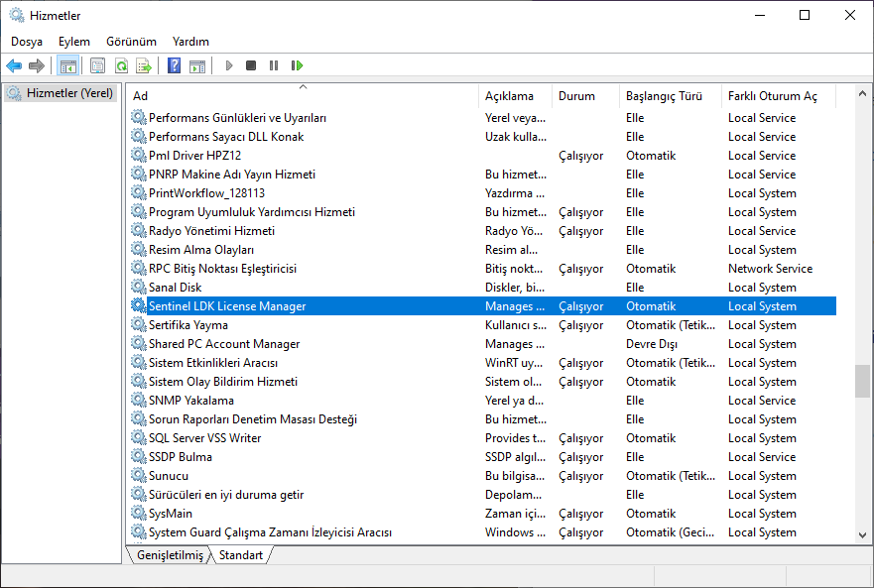Open Properties via the toolbar icon
Screen dimensions: 874x588
pyautogui.click(x=97, y=65)
